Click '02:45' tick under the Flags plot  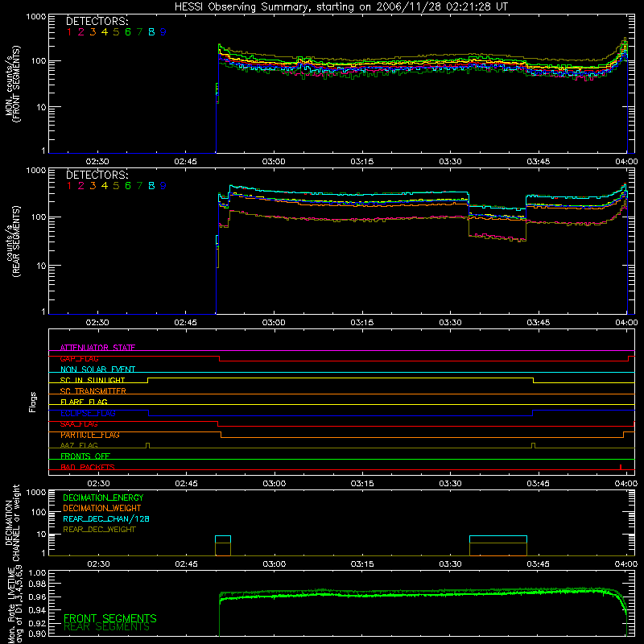[x=186, y=484]
